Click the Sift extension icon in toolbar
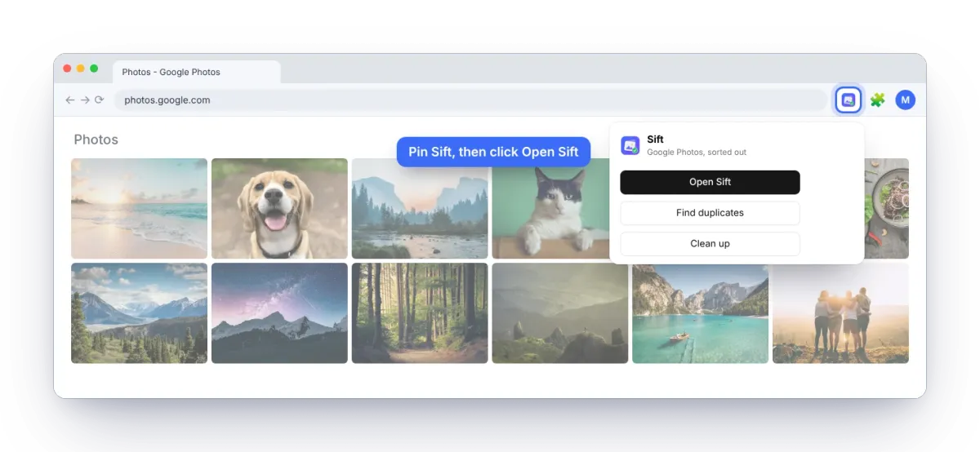Screen dimensions: 980x452 tap(849, 100)
